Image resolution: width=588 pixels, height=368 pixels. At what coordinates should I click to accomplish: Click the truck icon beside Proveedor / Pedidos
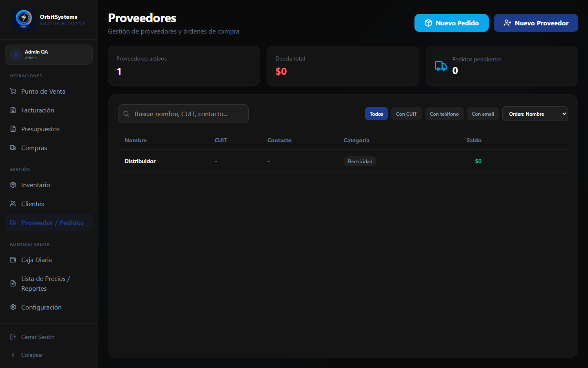coord(13,222)
